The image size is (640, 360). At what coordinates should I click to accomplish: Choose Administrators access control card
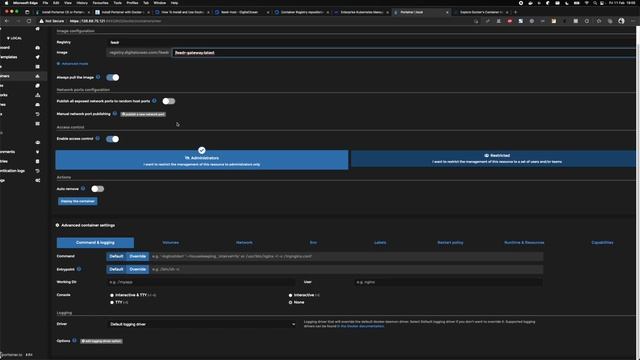[202, 160]
